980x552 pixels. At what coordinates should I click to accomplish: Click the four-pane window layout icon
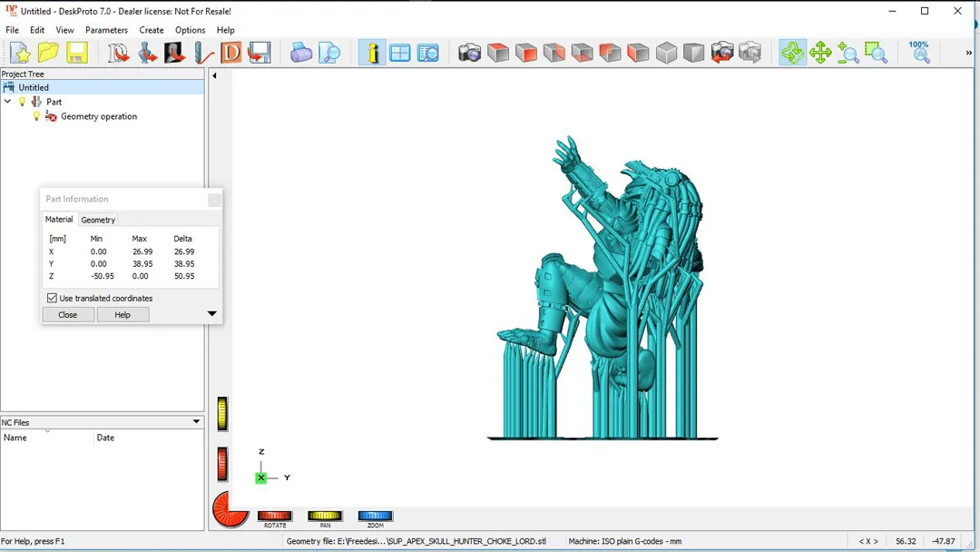tap(400, 53)
